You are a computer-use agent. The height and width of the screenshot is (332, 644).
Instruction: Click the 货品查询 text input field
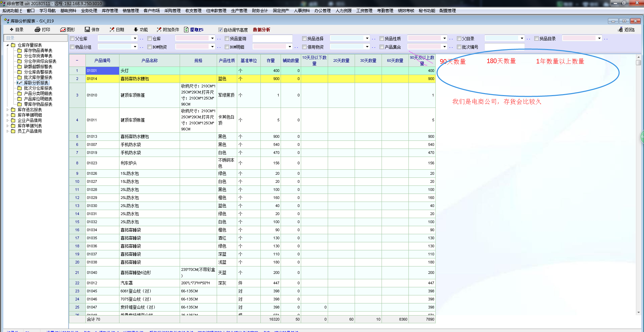[272, 39]
